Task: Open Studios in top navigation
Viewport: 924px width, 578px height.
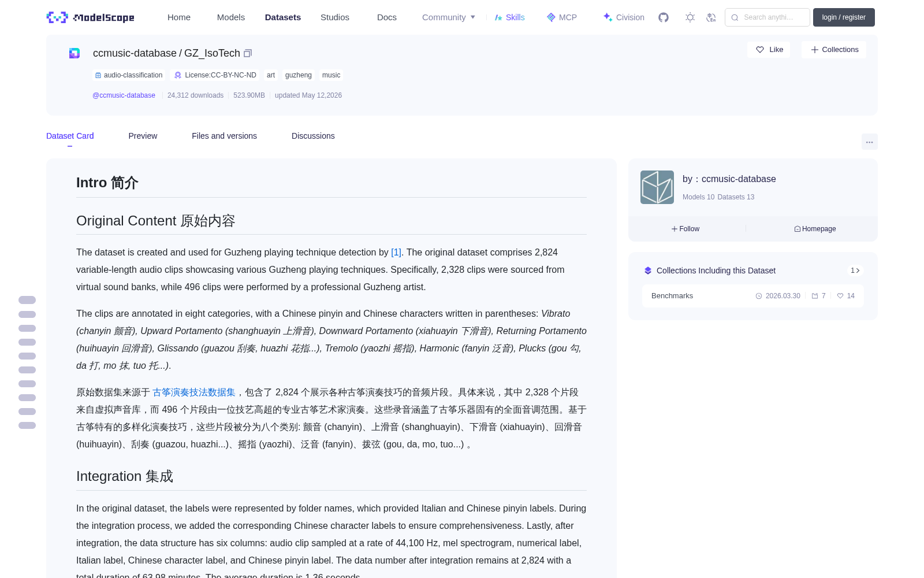Action: [x=335, y=17]
